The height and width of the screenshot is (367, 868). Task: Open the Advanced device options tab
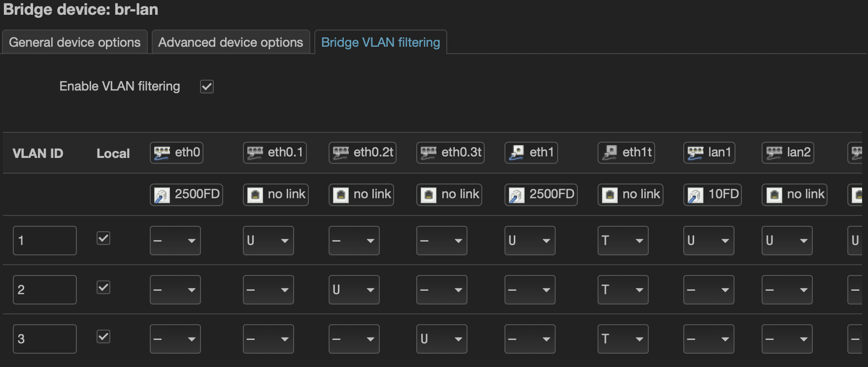coord(231,42)
